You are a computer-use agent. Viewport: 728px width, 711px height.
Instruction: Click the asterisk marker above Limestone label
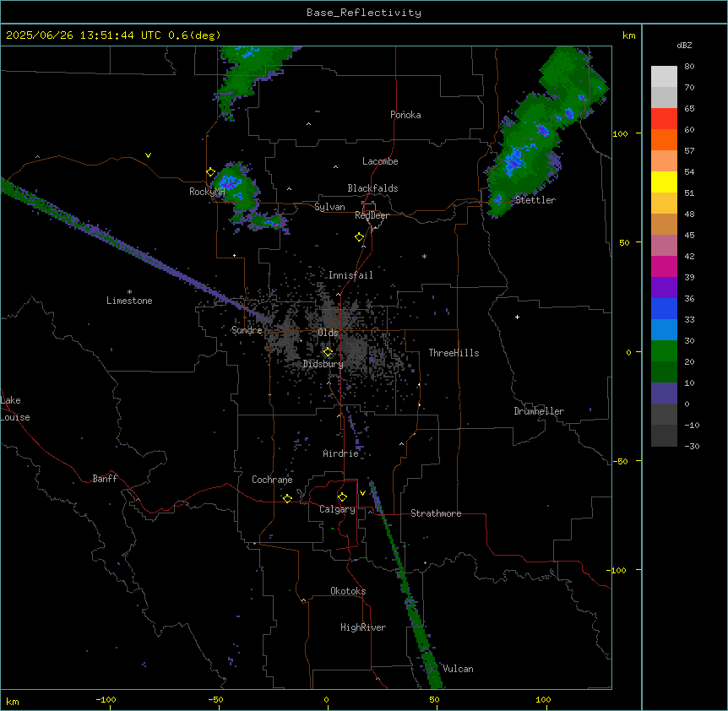(x=129, y=292)
